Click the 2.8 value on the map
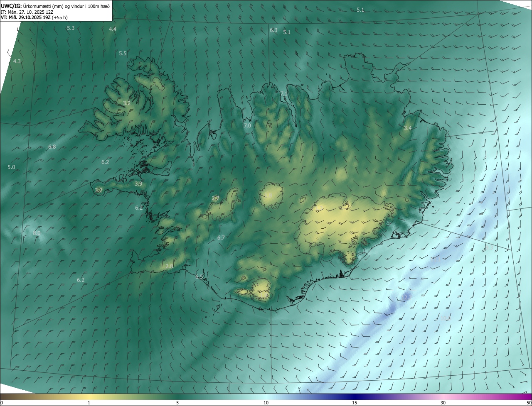The width and height of the screenshot is (532, 406). tap(169, 266)
